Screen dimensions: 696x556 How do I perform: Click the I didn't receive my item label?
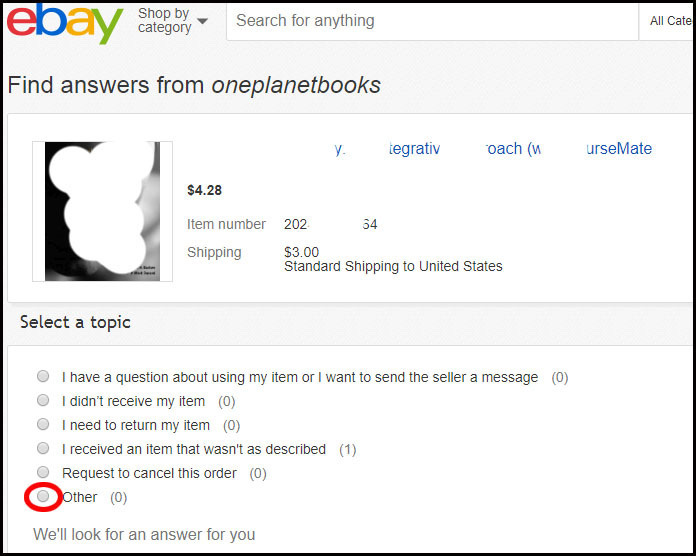point(134,402)
